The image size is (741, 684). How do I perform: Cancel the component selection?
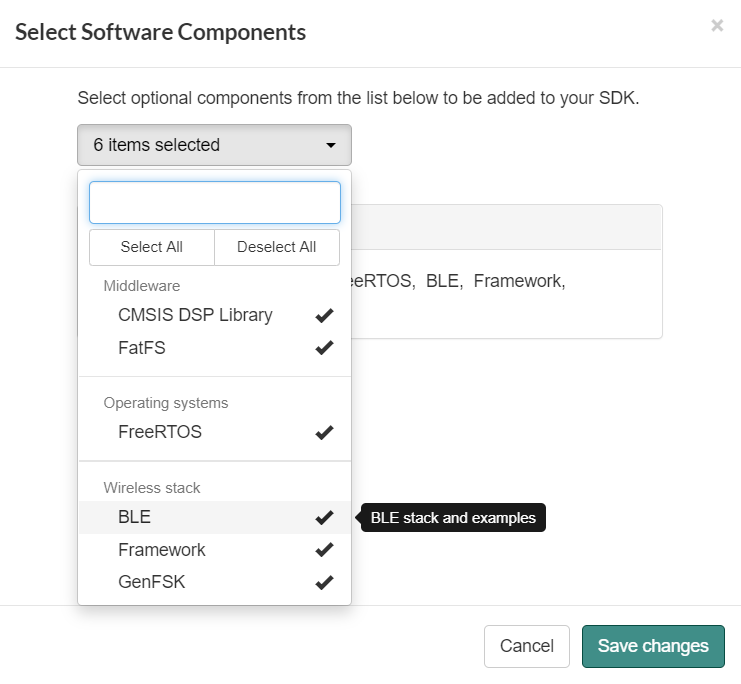(x=526, y=646)
